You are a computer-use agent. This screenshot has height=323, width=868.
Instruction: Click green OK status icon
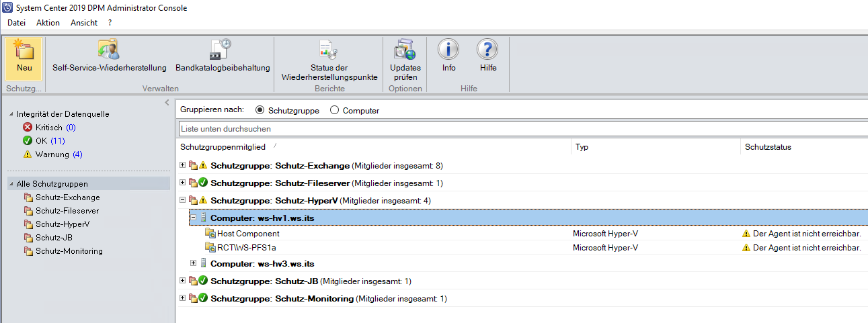(28, 140)
